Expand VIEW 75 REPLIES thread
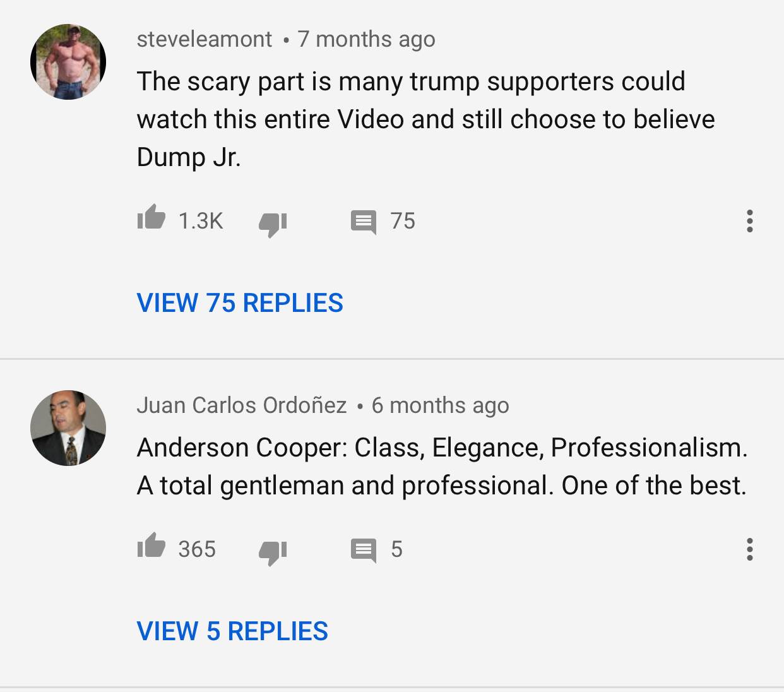Screen dimensions: 784x692 pos(240,303)
